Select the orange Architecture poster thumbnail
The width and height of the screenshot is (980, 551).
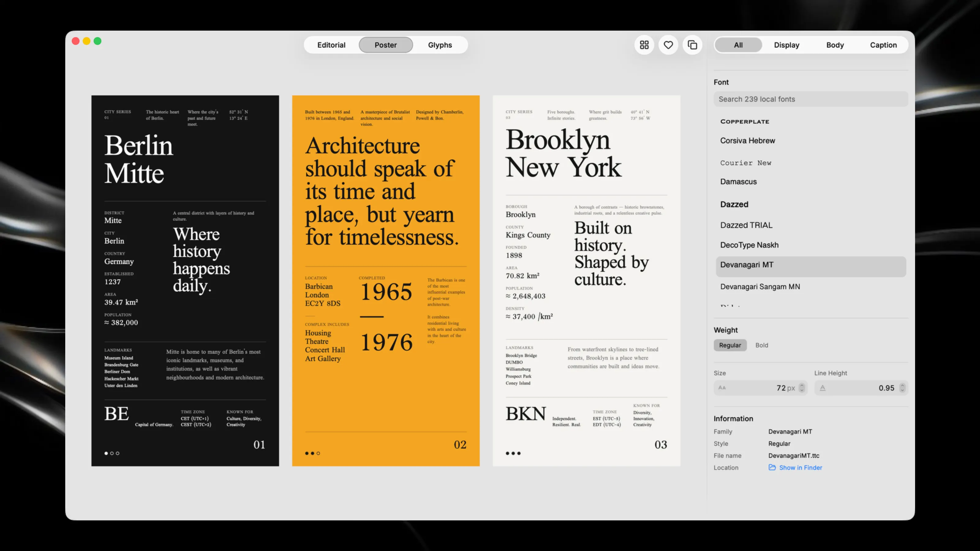tap(386, 281)
